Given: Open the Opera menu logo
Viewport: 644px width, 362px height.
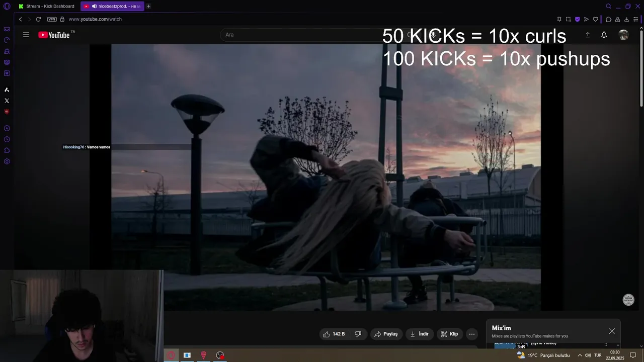Looking at the screenshot, I should (x=7, y=6).
